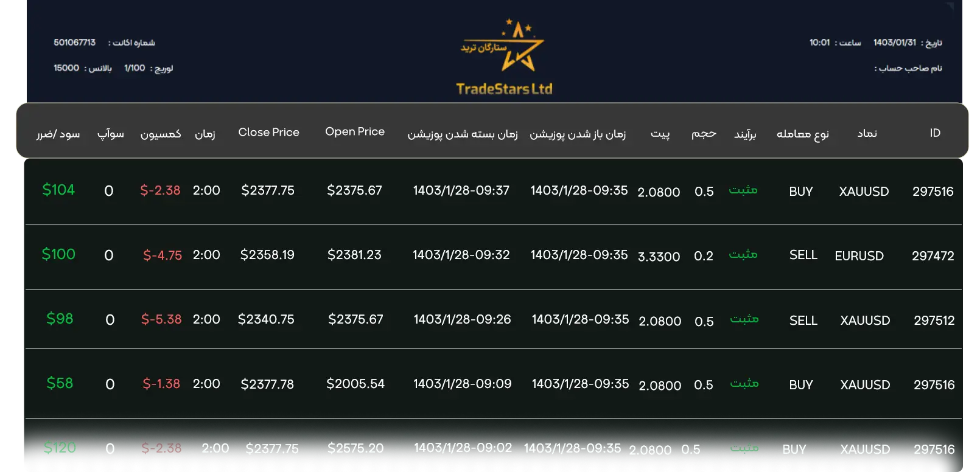The width and height of the screenshot is (980, 472).
Task: Click open price $2375.67 in $98 row
Action: [355, 319]
